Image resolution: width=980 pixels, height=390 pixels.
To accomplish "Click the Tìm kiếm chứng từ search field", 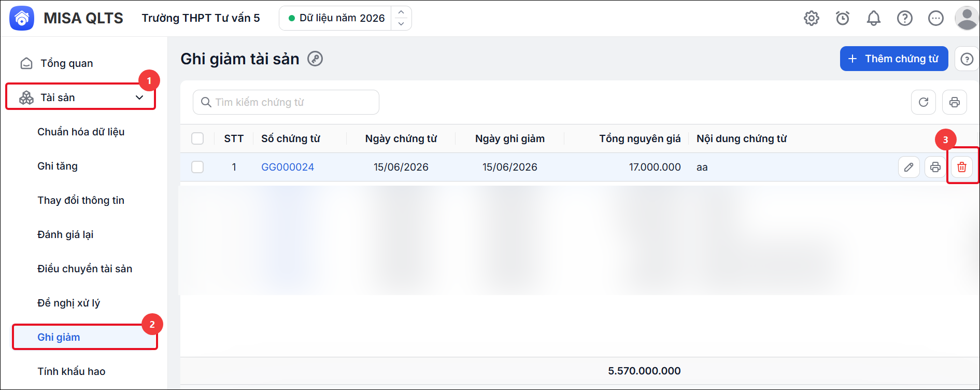I will [x=286, y=102].
